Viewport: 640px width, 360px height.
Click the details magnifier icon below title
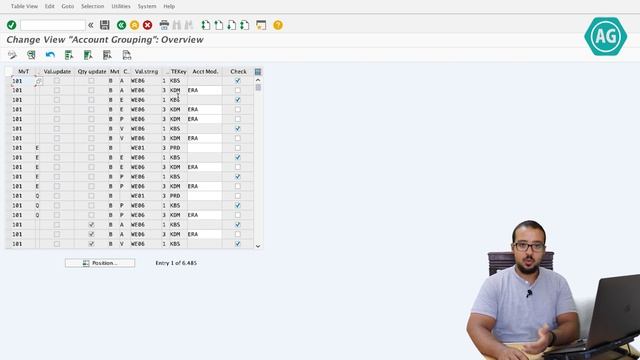(x=31, y=55)
